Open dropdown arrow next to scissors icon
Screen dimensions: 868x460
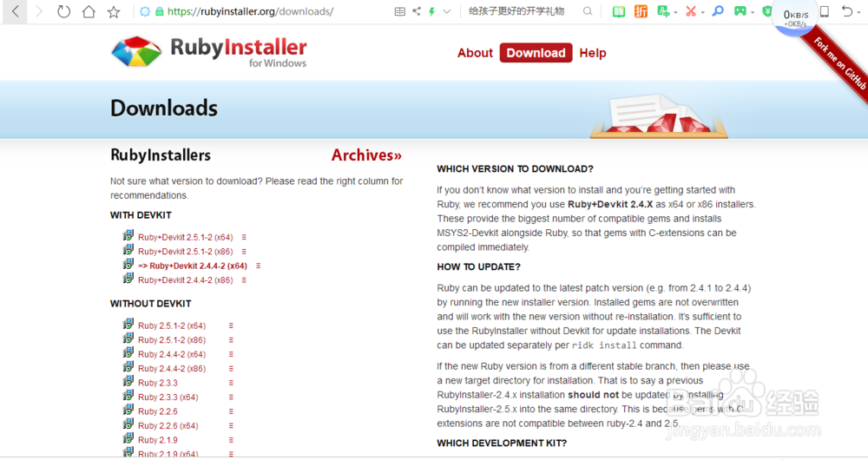pos(702,12)
